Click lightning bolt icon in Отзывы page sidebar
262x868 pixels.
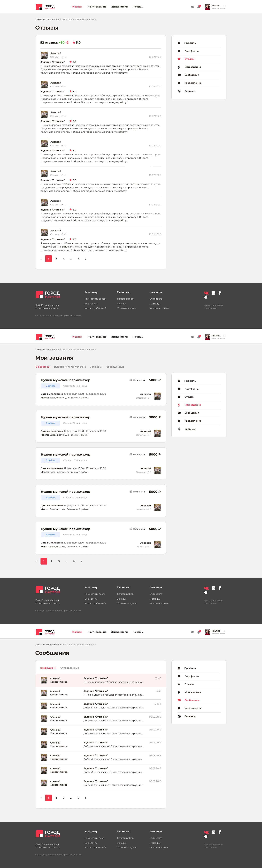pyautogui.click(x=179, y=67)
